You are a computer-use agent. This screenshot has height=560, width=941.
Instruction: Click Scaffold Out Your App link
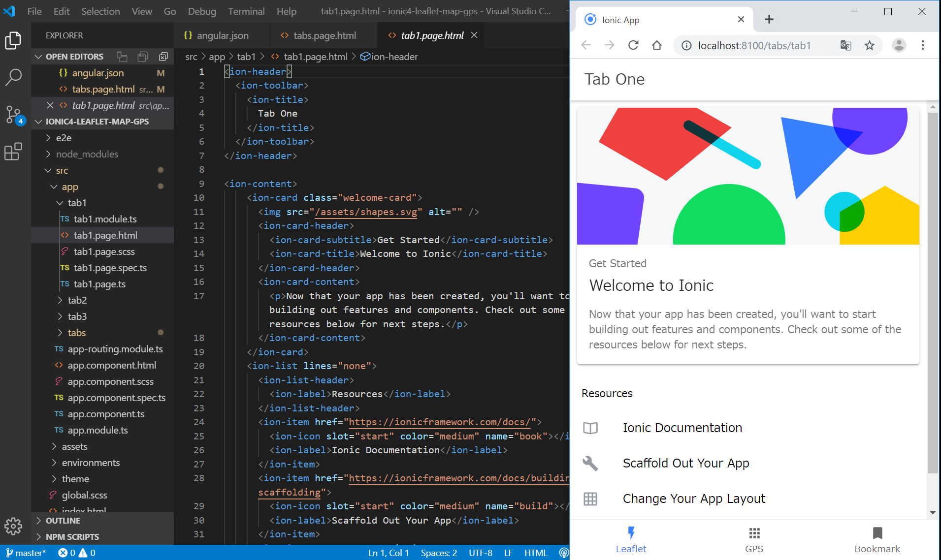tap(685, 463)
